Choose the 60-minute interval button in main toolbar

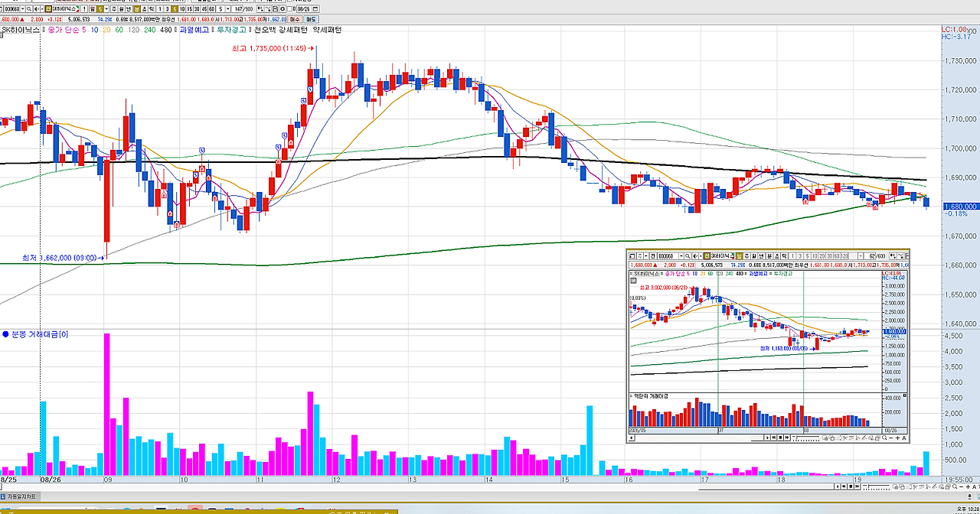[x=211, y=9]
